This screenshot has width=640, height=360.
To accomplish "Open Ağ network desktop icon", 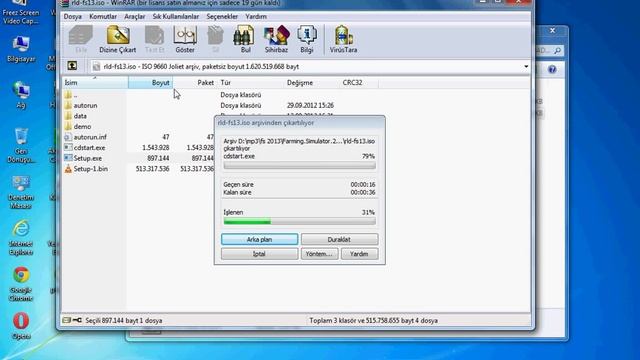I will click(x=21, y=95).
